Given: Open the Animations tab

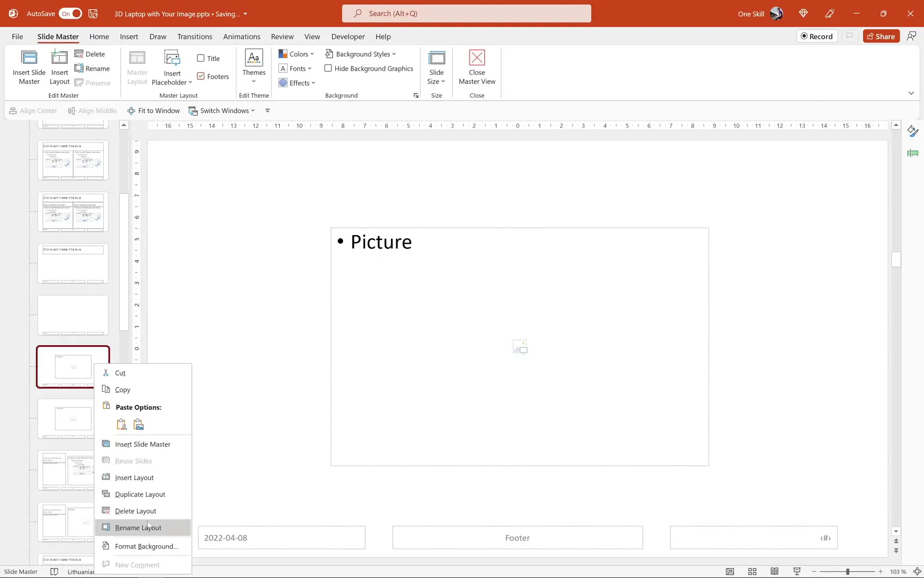Looking at the screenshot, I should pos(242,36).
